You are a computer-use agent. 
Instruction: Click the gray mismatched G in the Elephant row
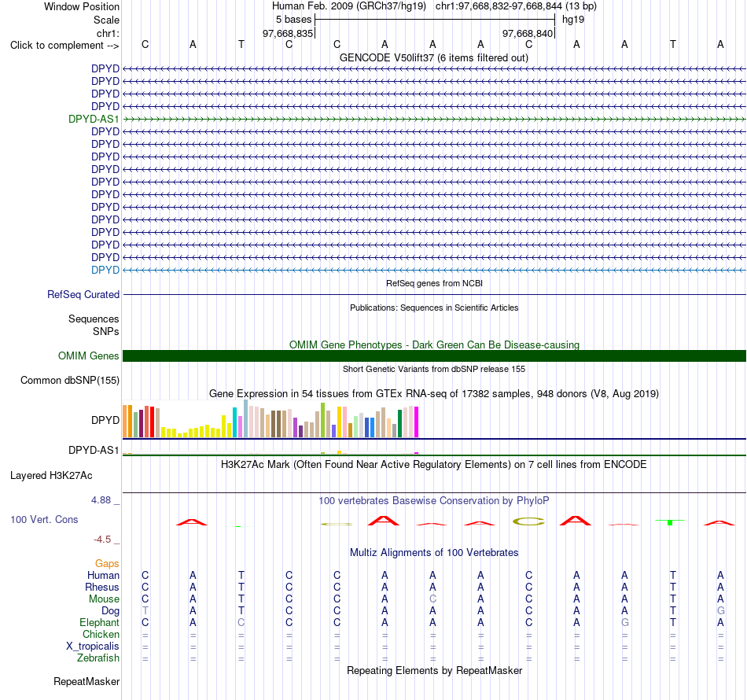point(624,622)
